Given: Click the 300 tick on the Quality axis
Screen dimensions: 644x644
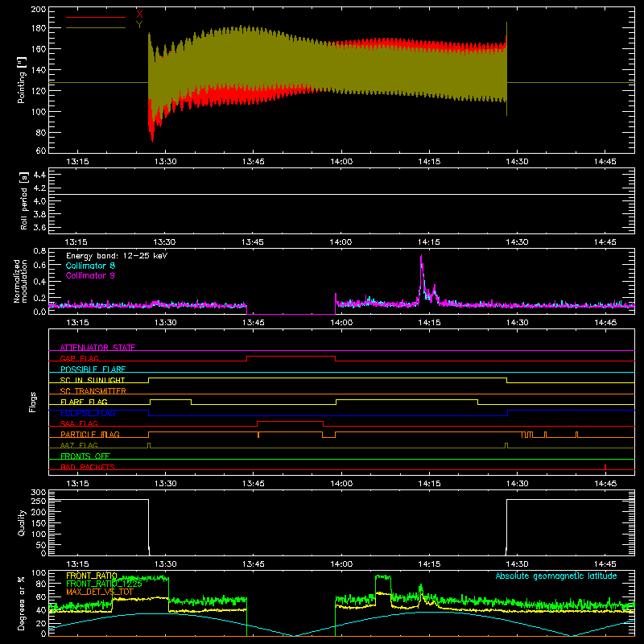Looking at the screenshot, I should [x=39, y=493].
